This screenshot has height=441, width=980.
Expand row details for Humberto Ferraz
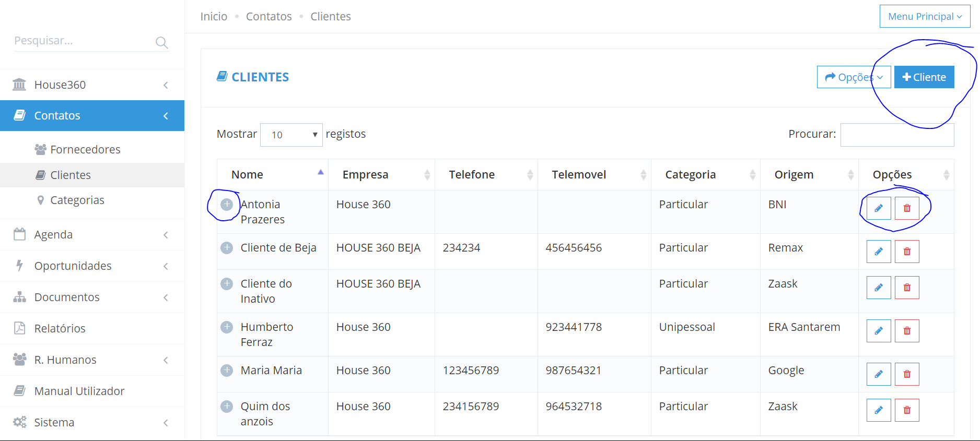(x=227, y=327)
